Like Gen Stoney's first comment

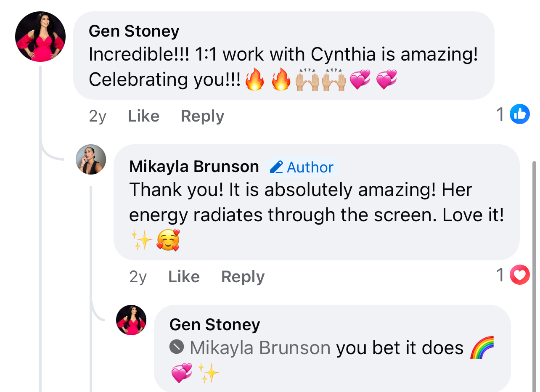point(143,116)
